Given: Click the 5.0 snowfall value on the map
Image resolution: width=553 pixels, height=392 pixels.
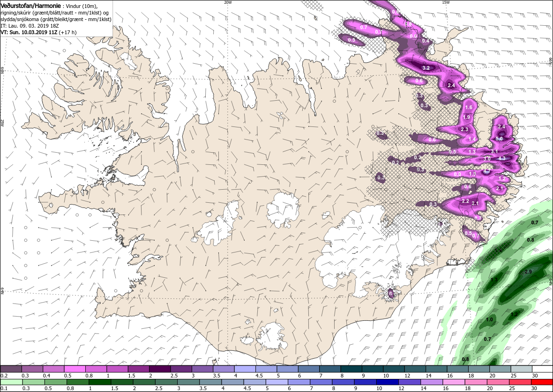Looking at the screenshot, I should 499,139.
